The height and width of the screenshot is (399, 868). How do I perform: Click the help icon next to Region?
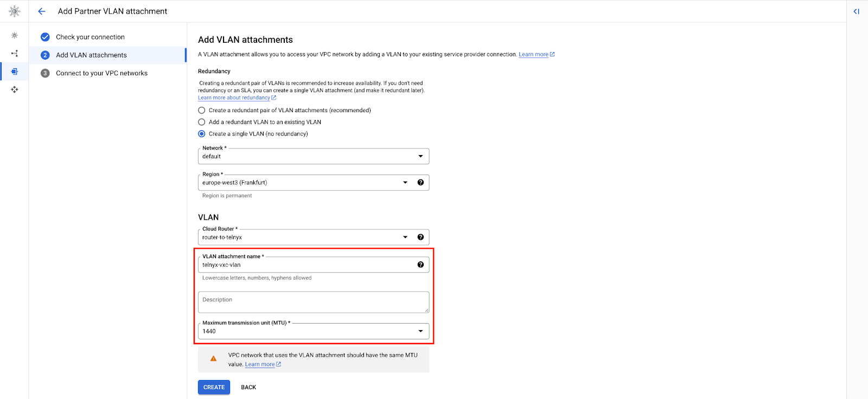click(420, 183)
